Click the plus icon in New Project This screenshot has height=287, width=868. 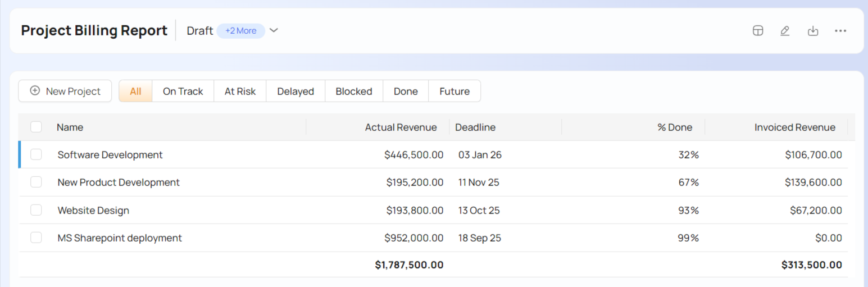pyautogui.click(x=35, y=91)
